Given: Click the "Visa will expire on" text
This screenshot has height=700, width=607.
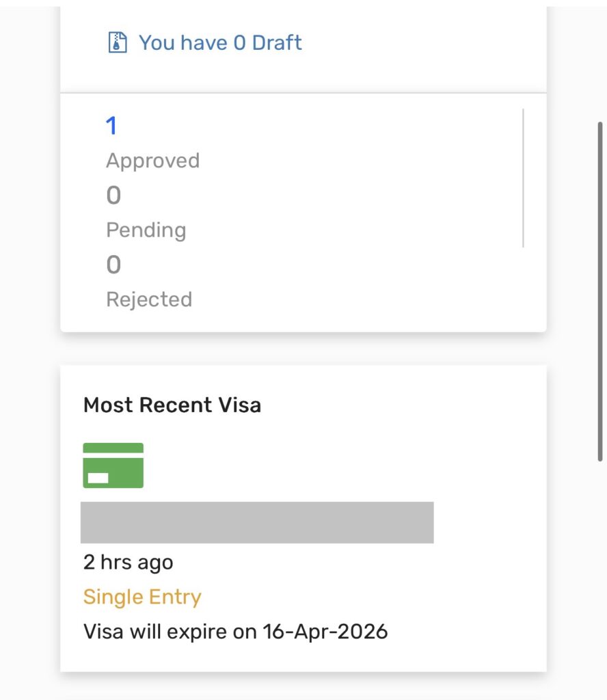Looking at the screenshot, I should pyautogui.click(x=171, y=631).
